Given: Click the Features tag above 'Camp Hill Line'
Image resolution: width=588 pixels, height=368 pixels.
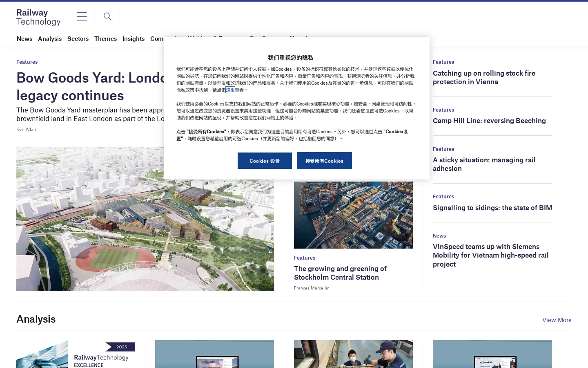Looking at the screenshot, I should (x=443, y=110).
